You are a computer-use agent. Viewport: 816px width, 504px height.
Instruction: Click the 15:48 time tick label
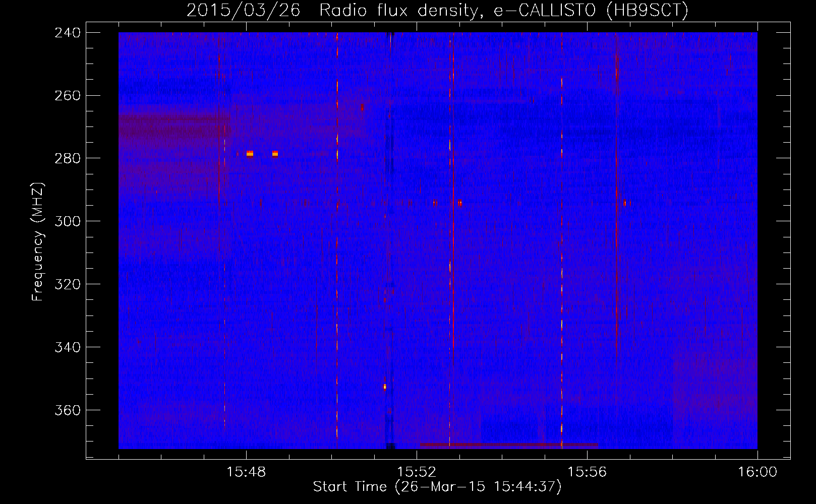[x=246, y=472]
